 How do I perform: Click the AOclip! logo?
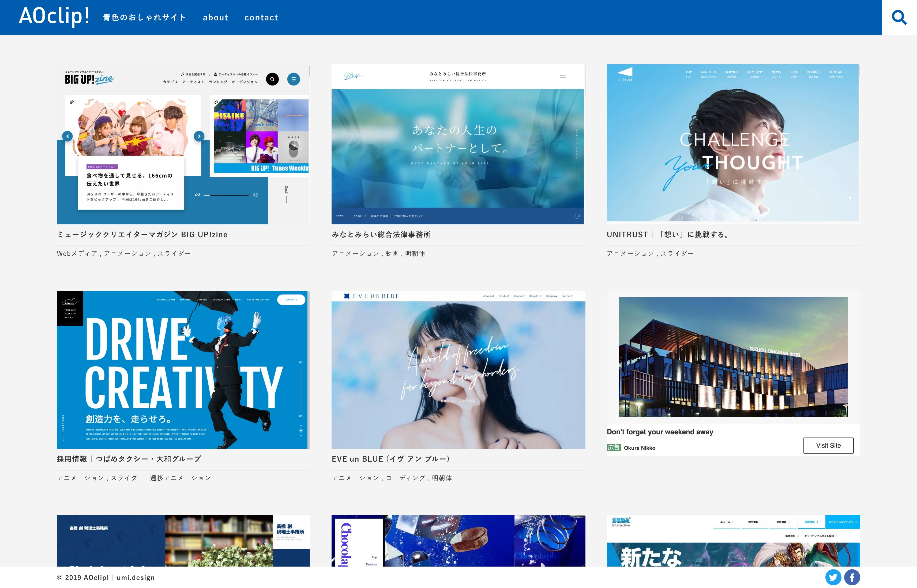pos(54,16)
